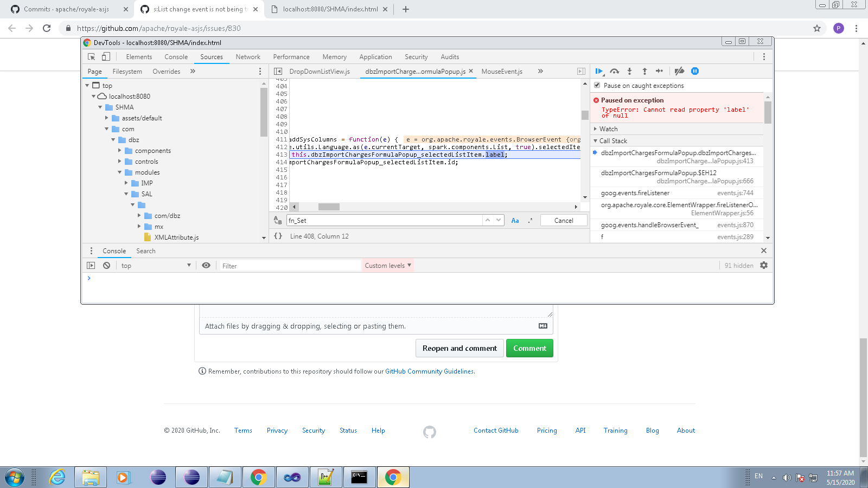Close the dbzImportCharge...ormulaPopup.js tab
Viewport: 868px width, 488px height.
[471, 71]
